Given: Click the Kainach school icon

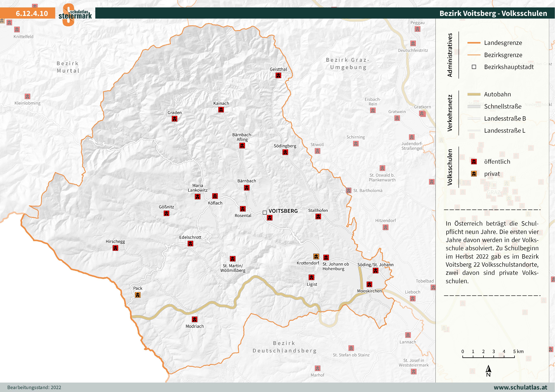Looking at the screenshot, I should pos(221,110).
